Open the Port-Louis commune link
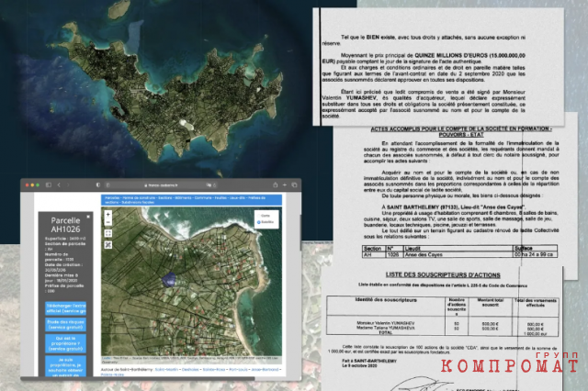This screenshot has height=391, width=588. 239,369
